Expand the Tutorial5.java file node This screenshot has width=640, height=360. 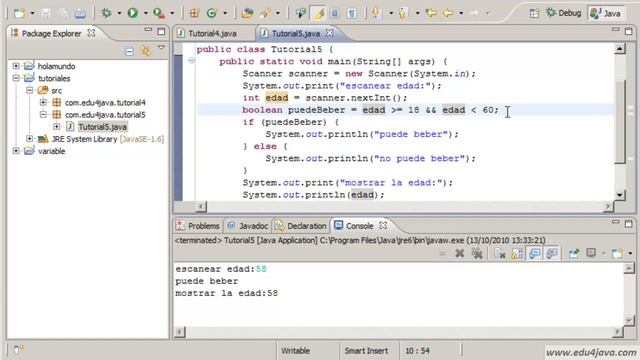coord(57,127)
